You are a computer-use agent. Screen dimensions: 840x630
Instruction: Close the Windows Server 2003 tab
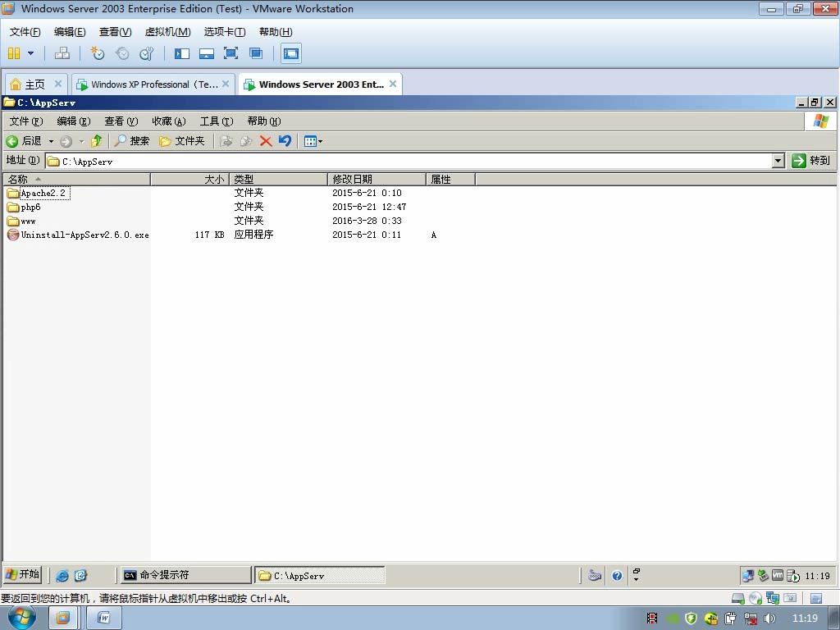(x=393, y=84)
